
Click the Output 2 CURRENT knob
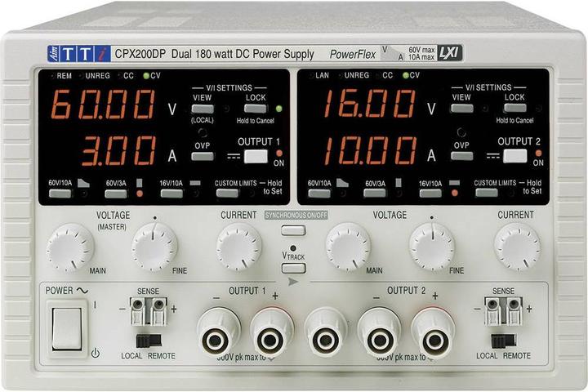click(x=517, y=247)
